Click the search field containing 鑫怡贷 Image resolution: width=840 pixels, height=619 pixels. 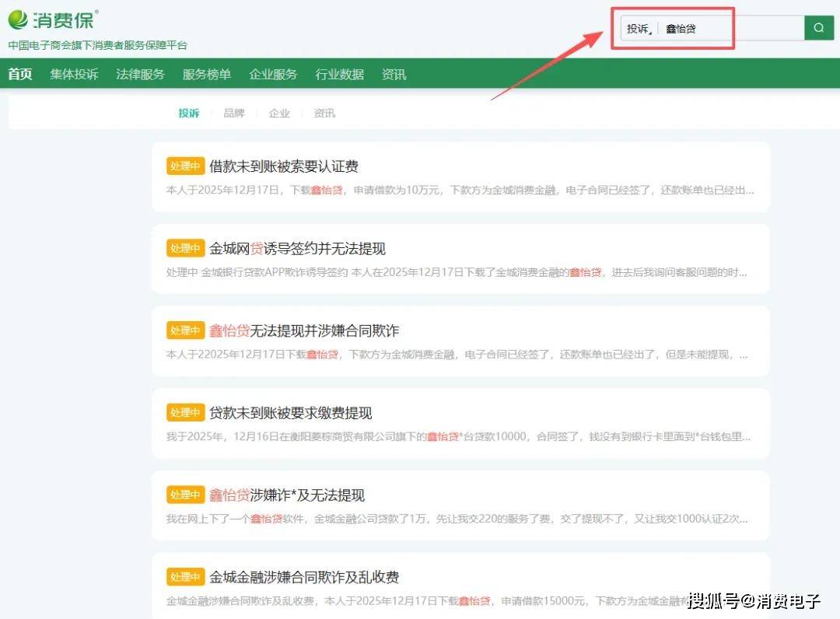[x=730, y=29]
